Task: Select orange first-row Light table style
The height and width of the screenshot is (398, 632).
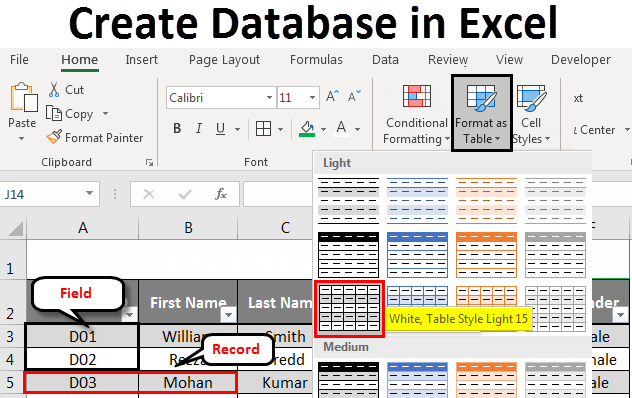Action: tap(486, 201)
